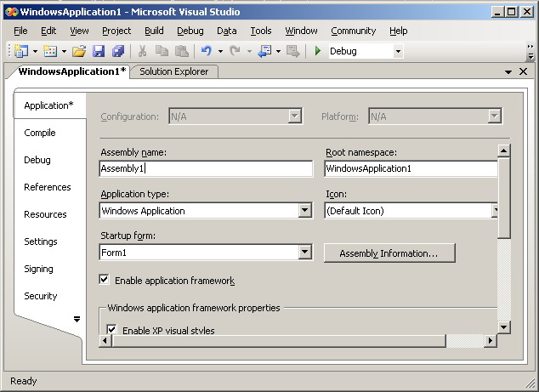Click the New Project toolbar icon
Screen dimensions: 539x392
click(x=21, y=51)
